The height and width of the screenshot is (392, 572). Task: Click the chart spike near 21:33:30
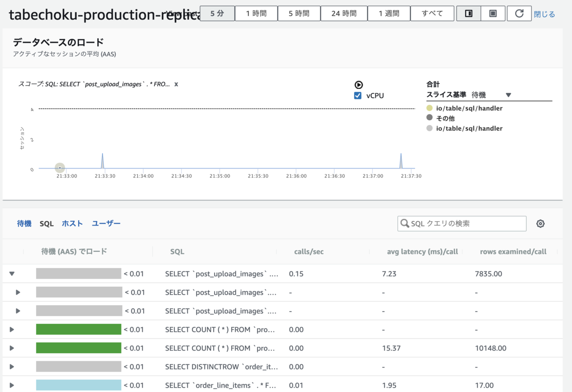click(x=102, y=161)
